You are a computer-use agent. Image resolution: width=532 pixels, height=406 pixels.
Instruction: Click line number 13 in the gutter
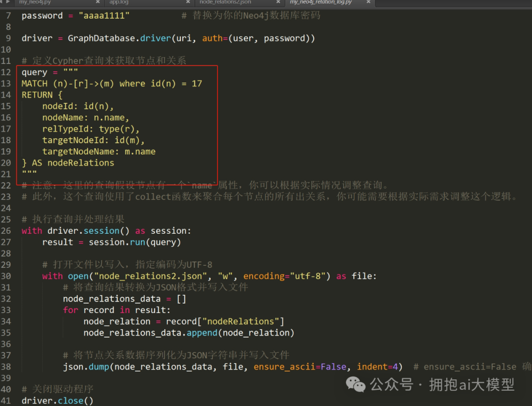pos(6,83)
